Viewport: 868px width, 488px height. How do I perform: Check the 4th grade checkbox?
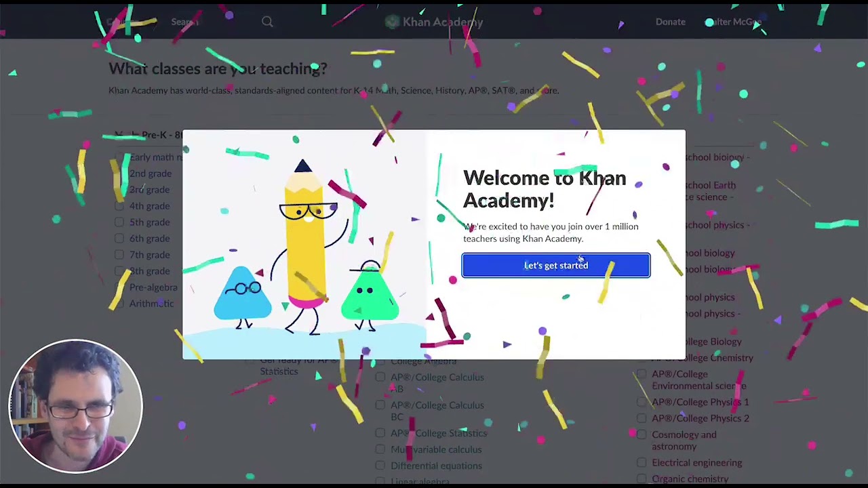[119, 206]
